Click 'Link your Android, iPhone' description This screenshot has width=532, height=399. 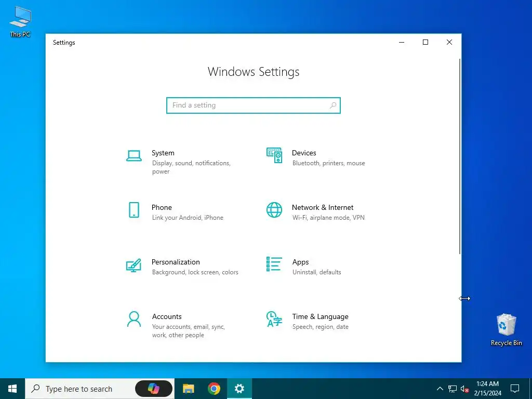pyautogui.click(x=188, y=218)
